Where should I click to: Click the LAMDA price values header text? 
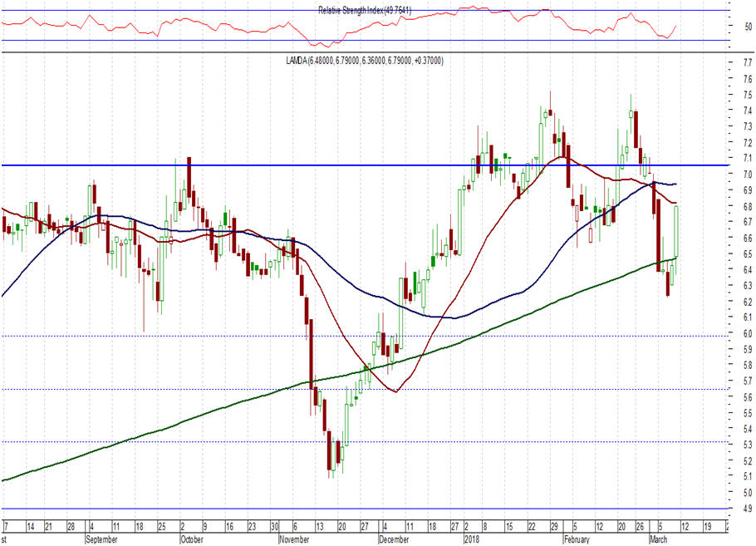pyautogui.click(x=365, y=61)
